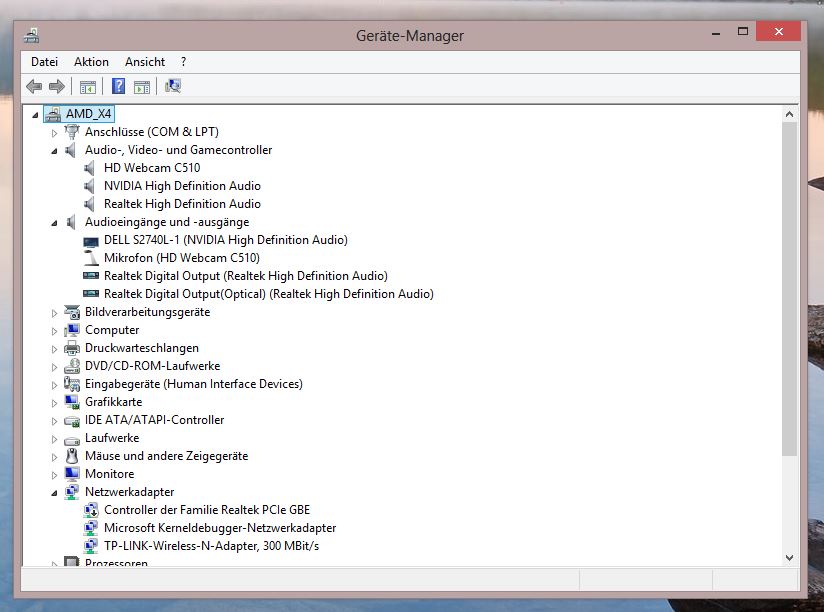This screenshot has width=824, height=612.
Task: Select the DVD/CD-ROM-Laufwerke label
Action: tap(152, 366)
